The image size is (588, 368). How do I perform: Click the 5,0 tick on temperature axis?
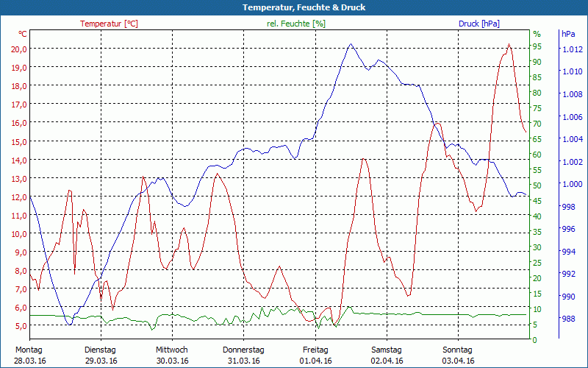coord(21,326)
